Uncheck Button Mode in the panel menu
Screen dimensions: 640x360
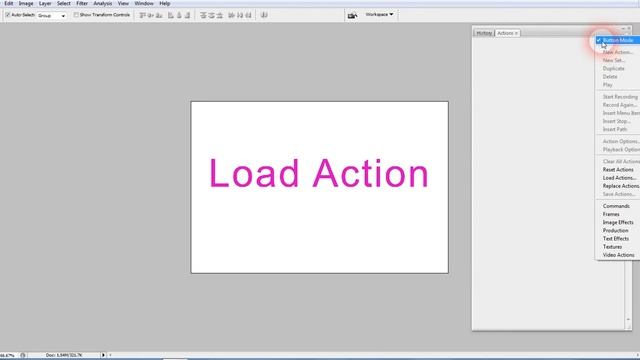[x=618, y=40]
